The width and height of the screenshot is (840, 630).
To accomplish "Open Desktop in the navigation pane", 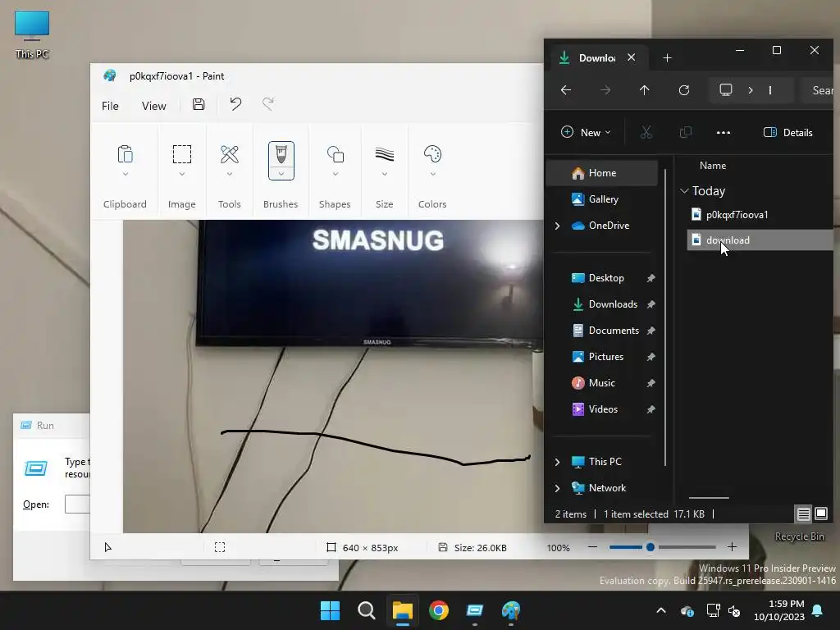I will [x=606, y=278].
